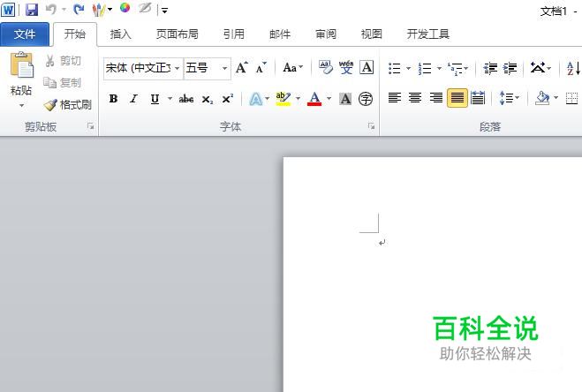582x392 pixels.
Task: Expand the font color arrow
Action: [x=329, y=99]
